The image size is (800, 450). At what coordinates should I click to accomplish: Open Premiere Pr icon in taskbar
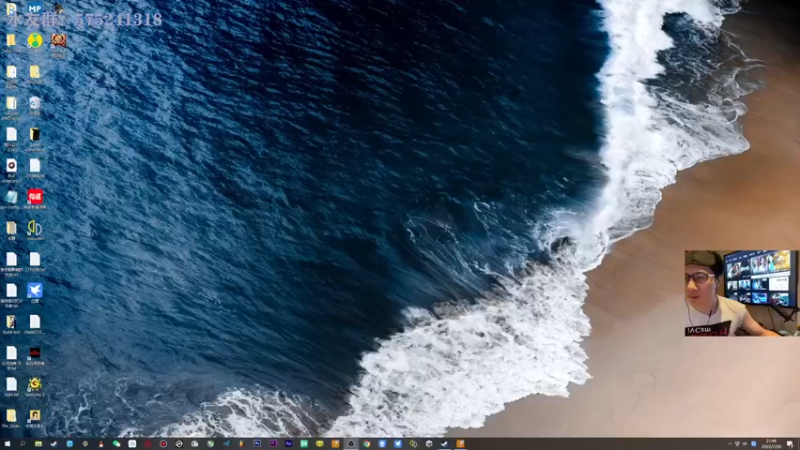click(x=273, y=444)
